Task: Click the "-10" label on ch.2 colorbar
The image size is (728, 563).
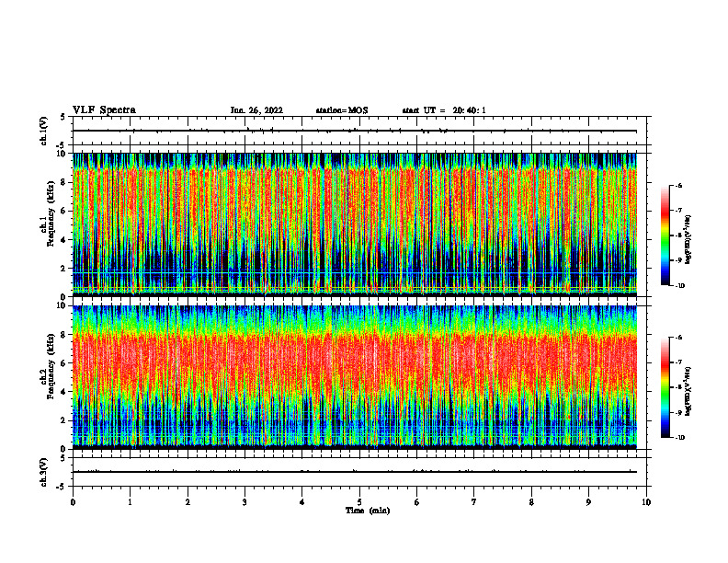Action: [679, 438]
